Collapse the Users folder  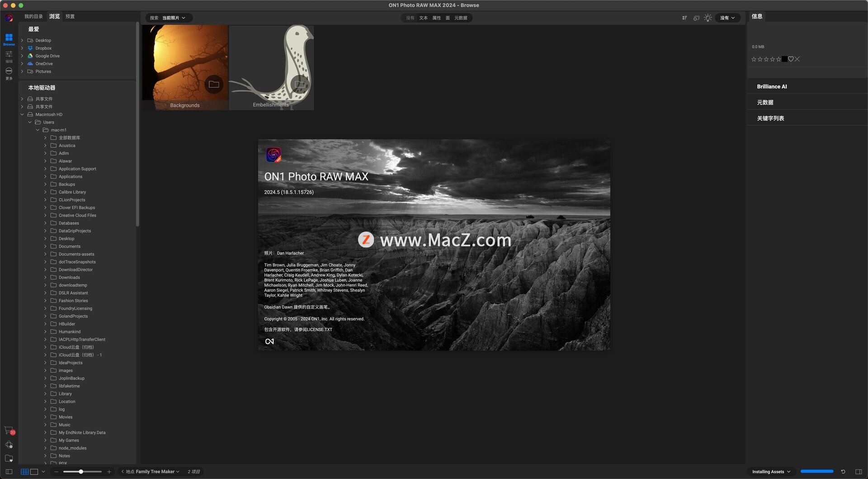click(x=30, y=122)
